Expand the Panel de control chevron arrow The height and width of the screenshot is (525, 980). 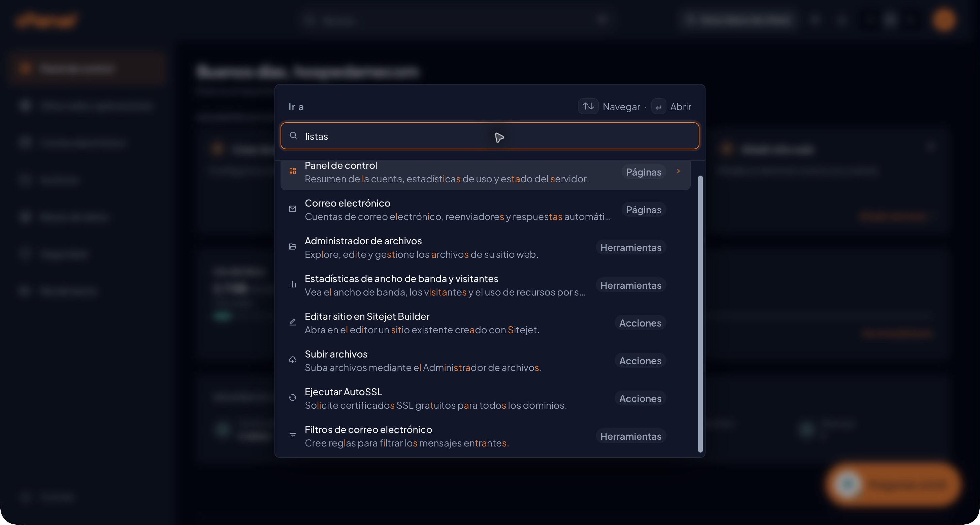(678, 171)
